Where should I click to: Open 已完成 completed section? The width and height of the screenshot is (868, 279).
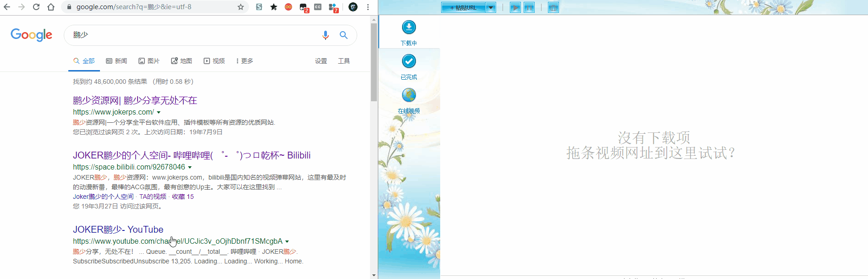[x=409, y=67]
